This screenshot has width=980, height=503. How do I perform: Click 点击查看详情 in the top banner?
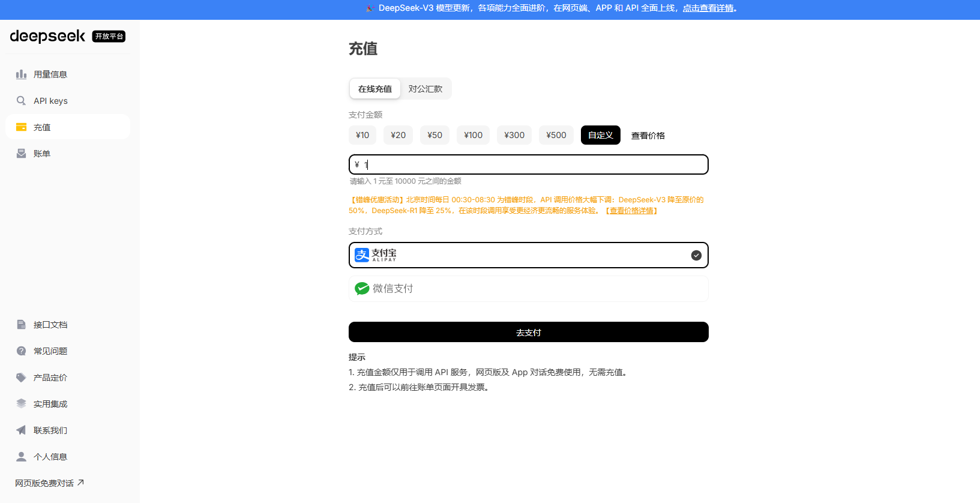click(708, 8)
